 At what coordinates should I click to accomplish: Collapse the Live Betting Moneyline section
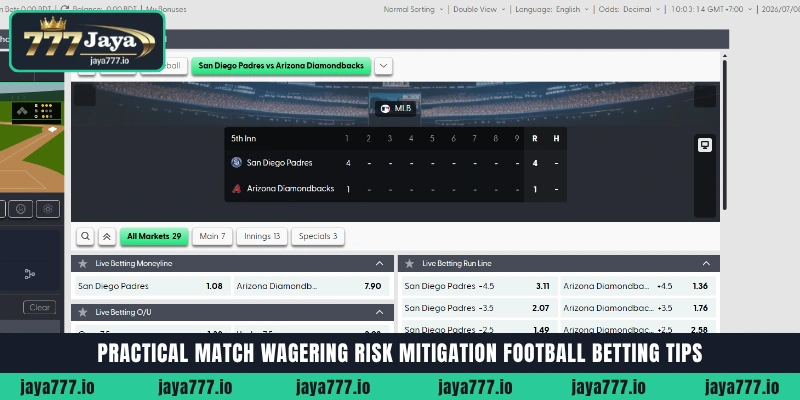click(x=380, y=264)
